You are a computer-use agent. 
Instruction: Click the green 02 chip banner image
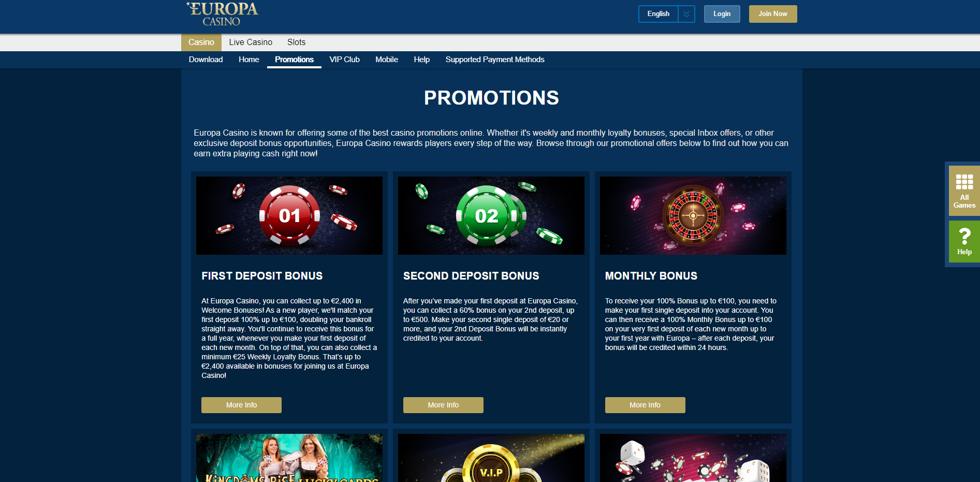[491, 215]
